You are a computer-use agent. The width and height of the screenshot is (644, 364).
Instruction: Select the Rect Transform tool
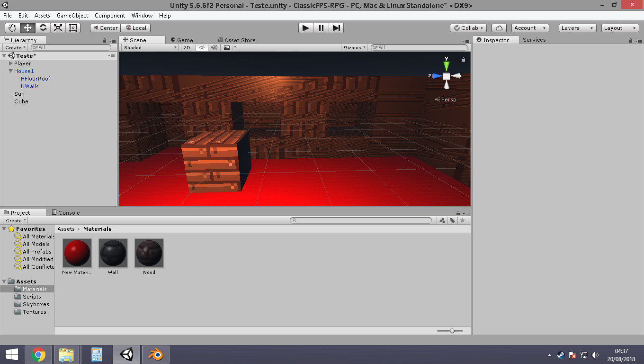[73, 28]
